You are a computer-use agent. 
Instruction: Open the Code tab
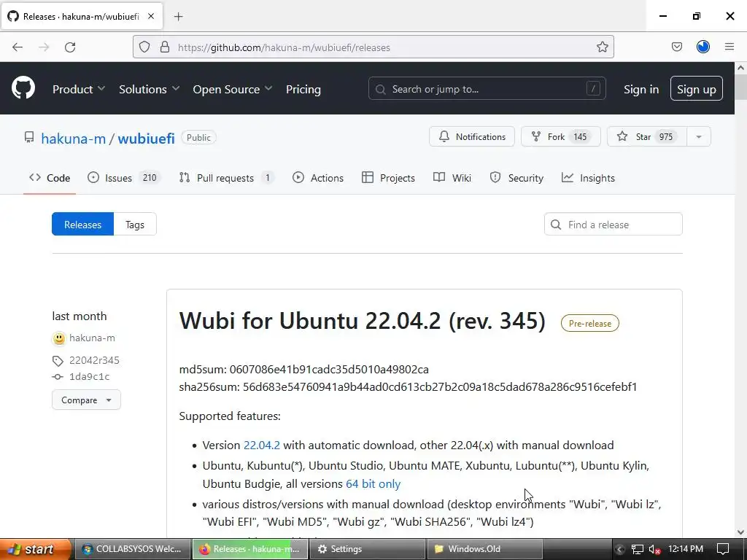50,178
